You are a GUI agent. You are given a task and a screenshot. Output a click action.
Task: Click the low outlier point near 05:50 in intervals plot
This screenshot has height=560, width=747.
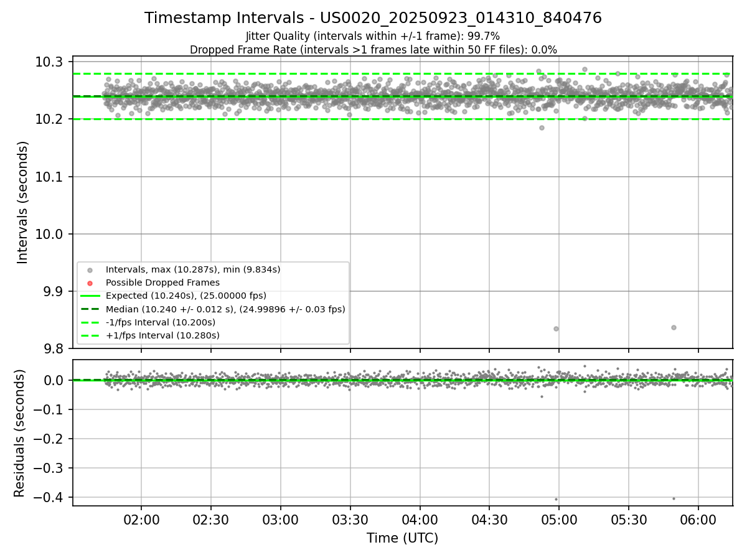(674, 327)
